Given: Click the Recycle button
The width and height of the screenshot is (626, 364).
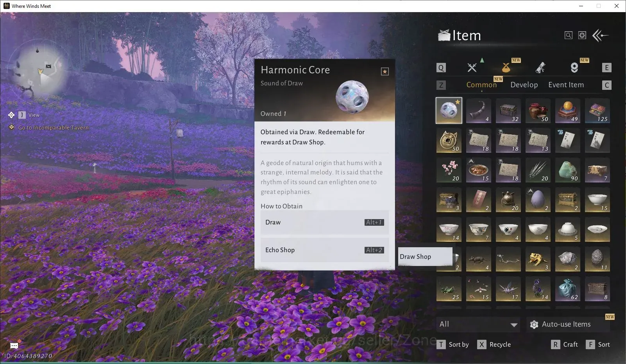Looking at the screenshot, I should point(494,344).
